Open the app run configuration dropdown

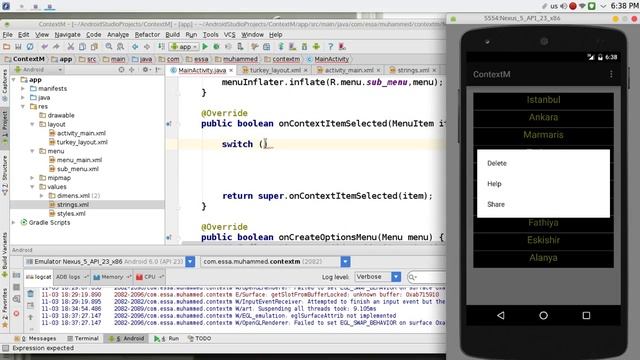(x=184, y=47)
